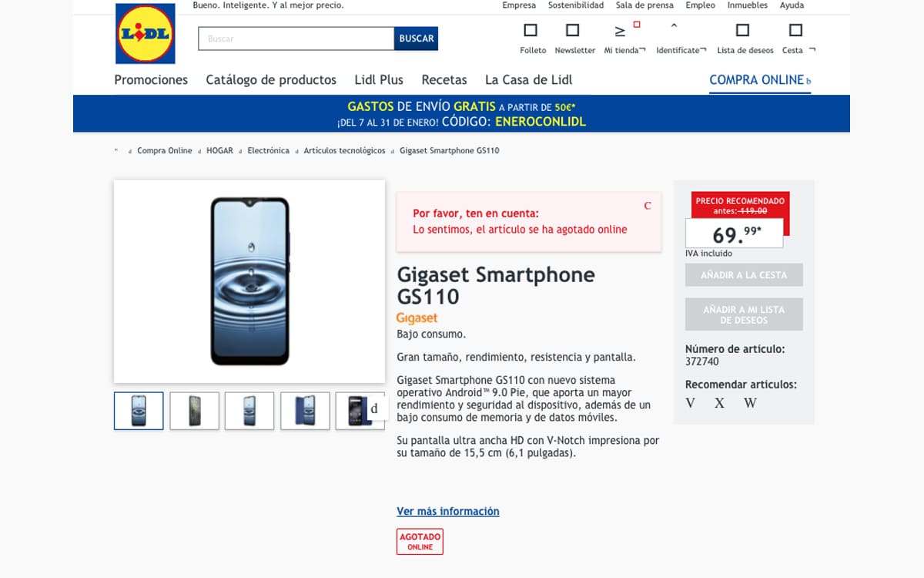924x578 pixels.
Task: Click the Electrónica breadcrumb link
Action: pyautogui.click(x=268, y=150)
